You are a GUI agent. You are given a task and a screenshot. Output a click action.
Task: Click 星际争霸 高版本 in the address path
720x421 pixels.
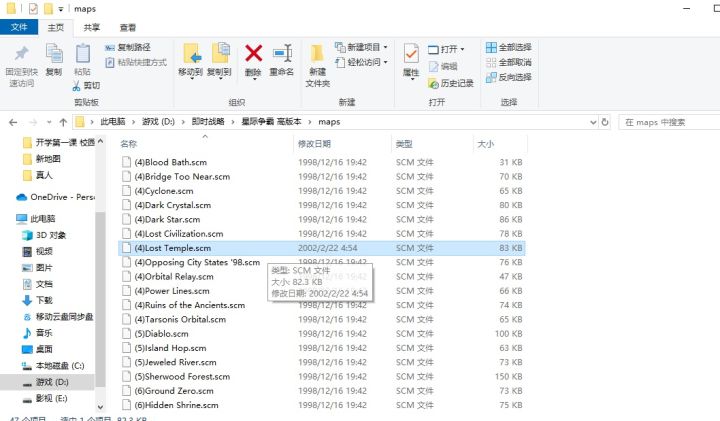pyautogui.click(x=271, y=122)
